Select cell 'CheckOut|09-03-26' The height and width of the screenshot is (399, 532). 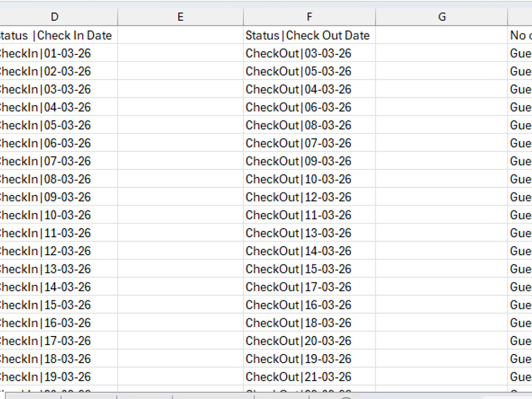310,161
